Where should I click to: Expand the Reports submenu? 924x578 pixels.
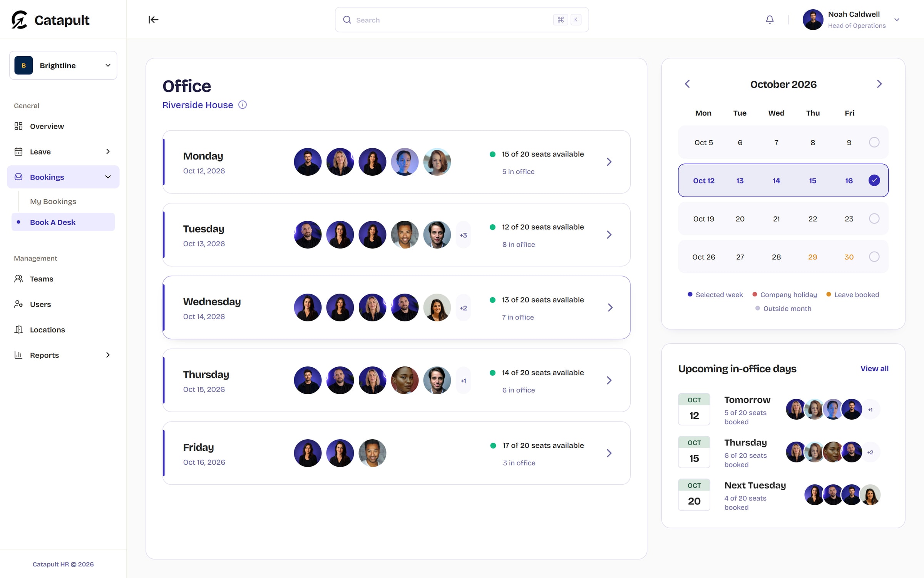(108, 355)
